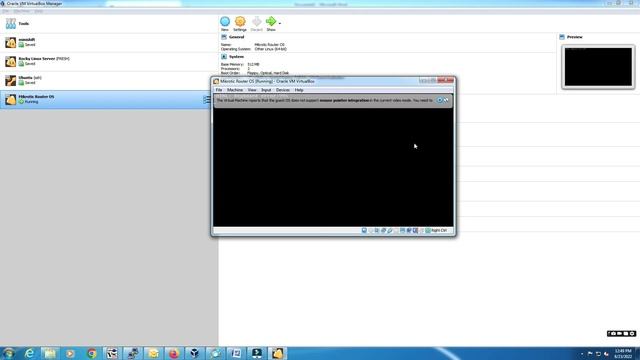Open Devices menu in Mikrotik VM window
The image size is (640, 360).
pyautogui.click(x=282, y=90)
